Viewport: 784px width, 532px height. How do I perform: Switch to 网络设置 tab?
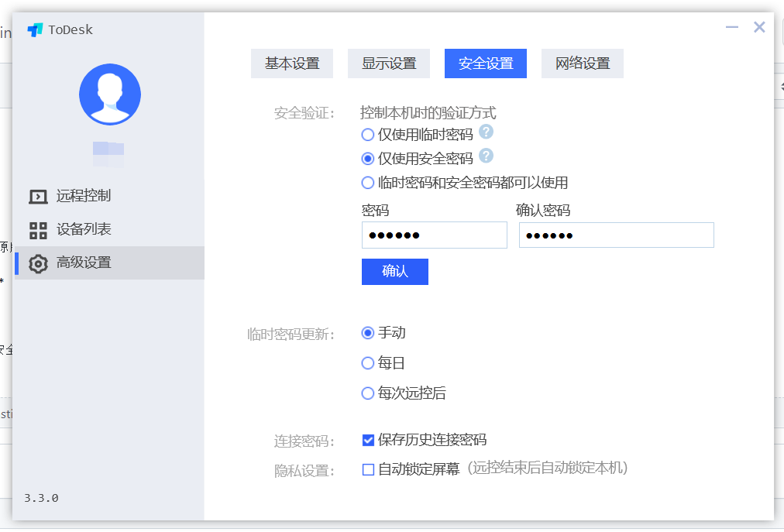(x=583, y=63)
